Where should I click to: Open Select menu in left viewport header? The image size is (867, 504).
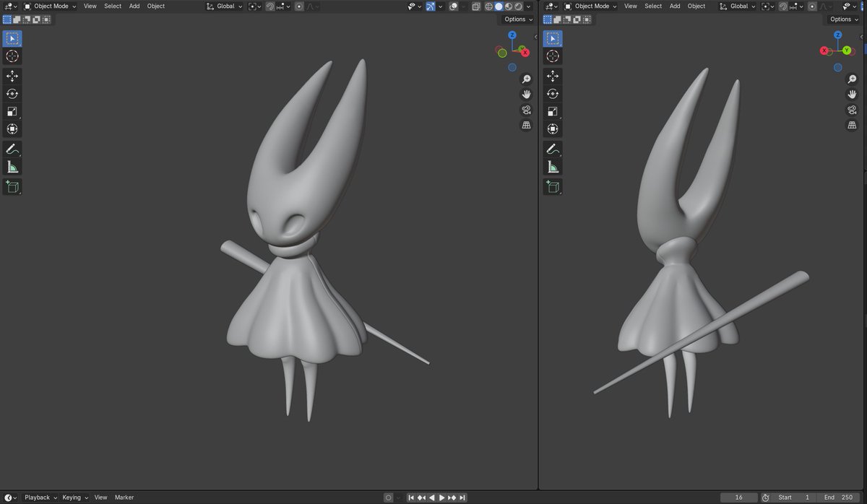pos(113,6)
